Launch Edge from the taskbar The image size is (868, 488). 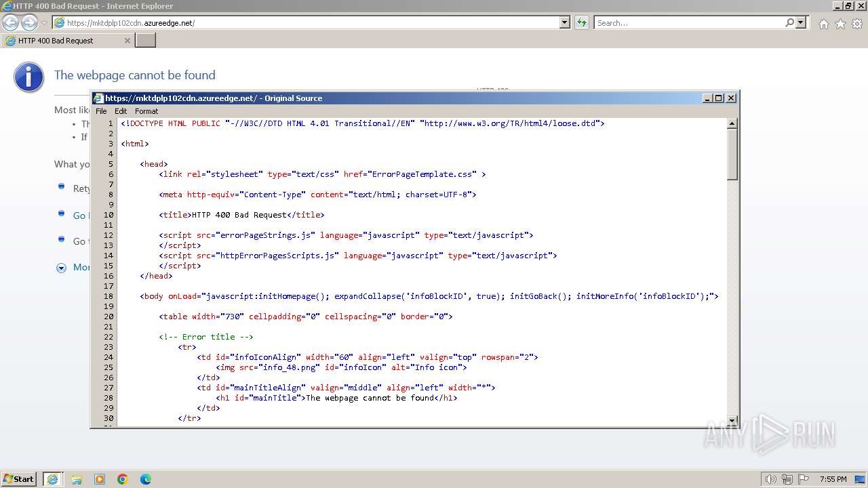146,479
